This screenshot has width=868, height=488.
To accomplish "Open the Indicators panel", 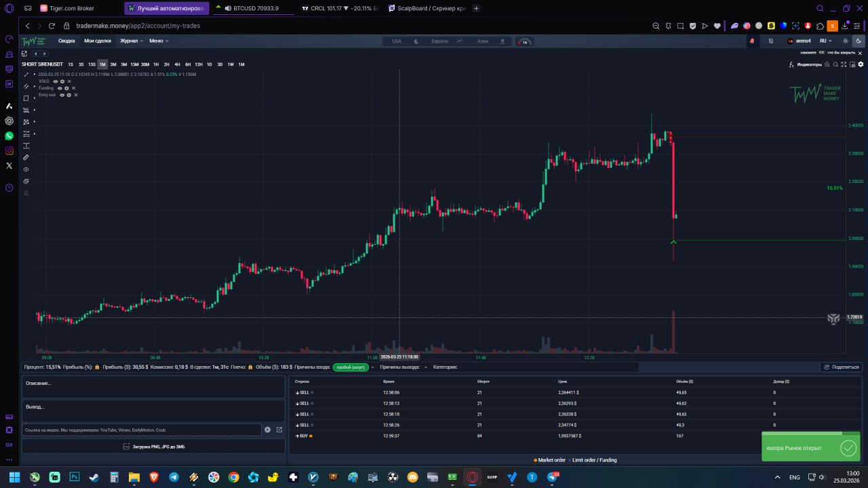I will click(x=805, y=64).
